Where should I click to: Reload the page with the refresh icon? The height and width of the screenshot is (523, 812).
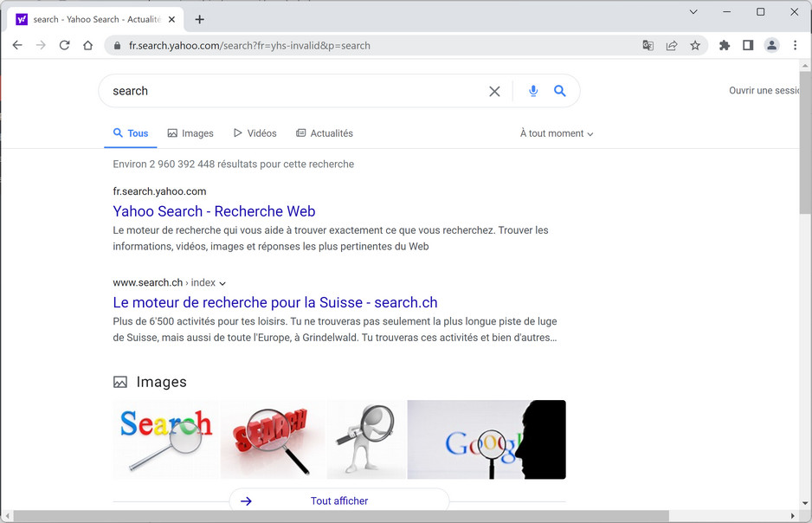(64, 45)
